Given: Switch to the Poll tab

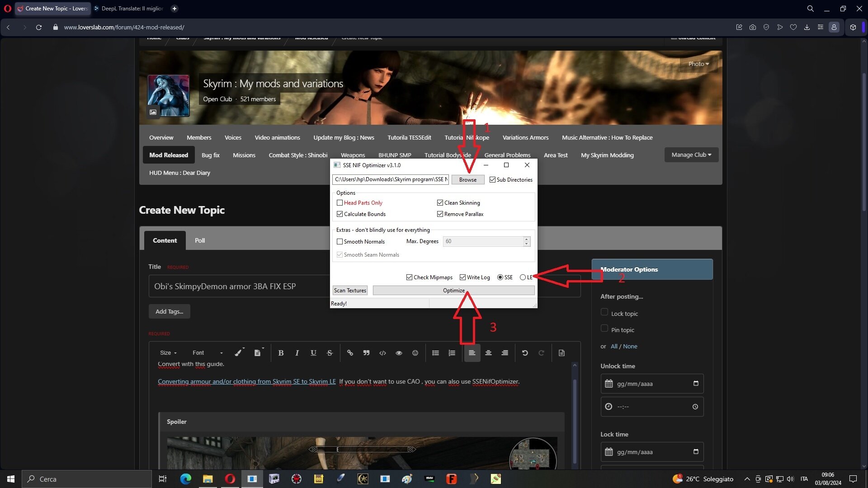Looking at the screenshot, I should (200, 240).
